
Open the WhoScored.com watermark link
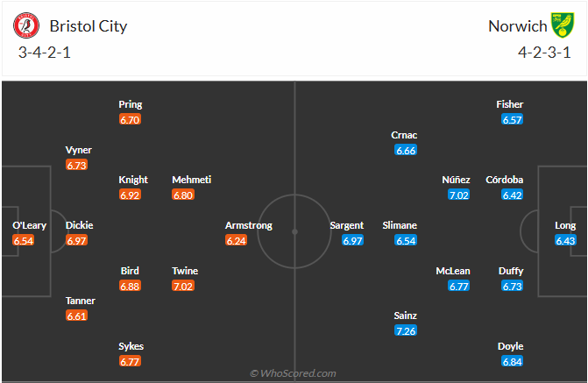coord(294,373)
